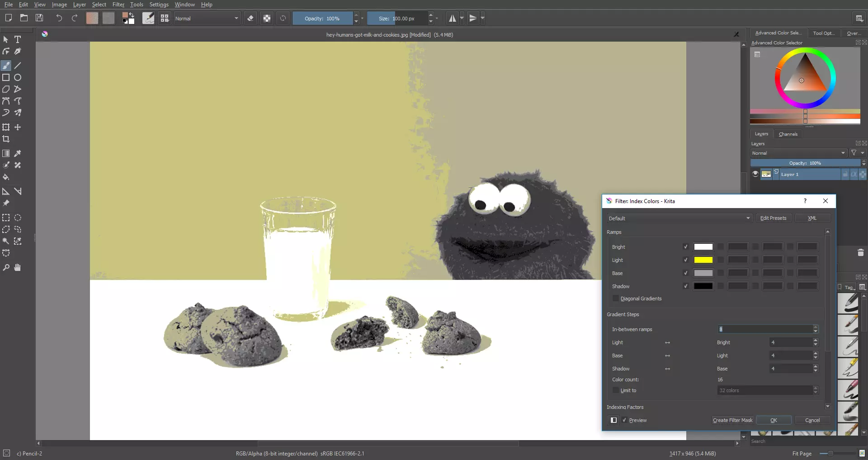The width and height of the screenshot is (868, 460).
Task: Choose the Elliptical Selection tool
Action: click(18, 218)
